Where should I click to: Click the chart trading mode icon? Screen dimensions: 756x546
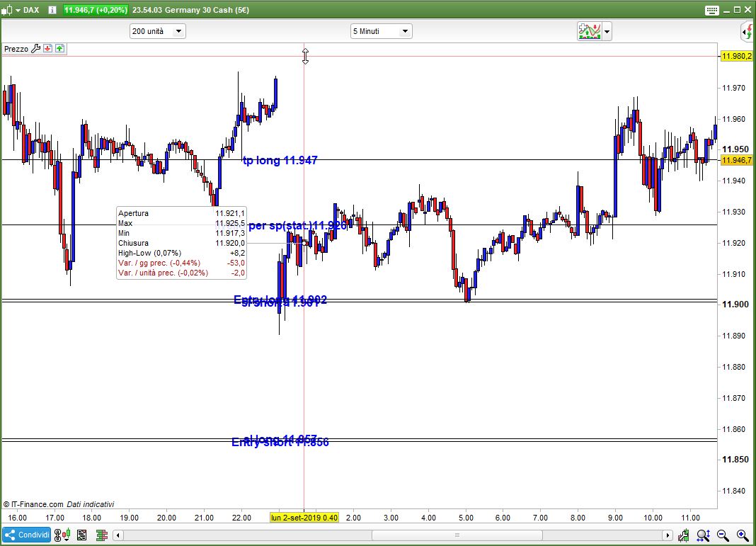tap(683, 535)
